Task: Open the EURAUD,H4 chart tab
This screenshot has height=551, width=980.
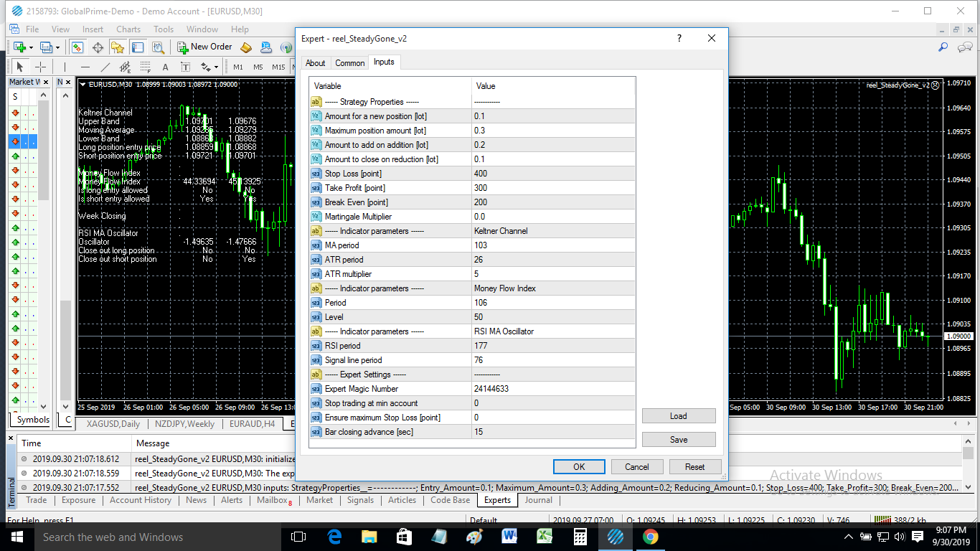Action: (x=252, y=424)
